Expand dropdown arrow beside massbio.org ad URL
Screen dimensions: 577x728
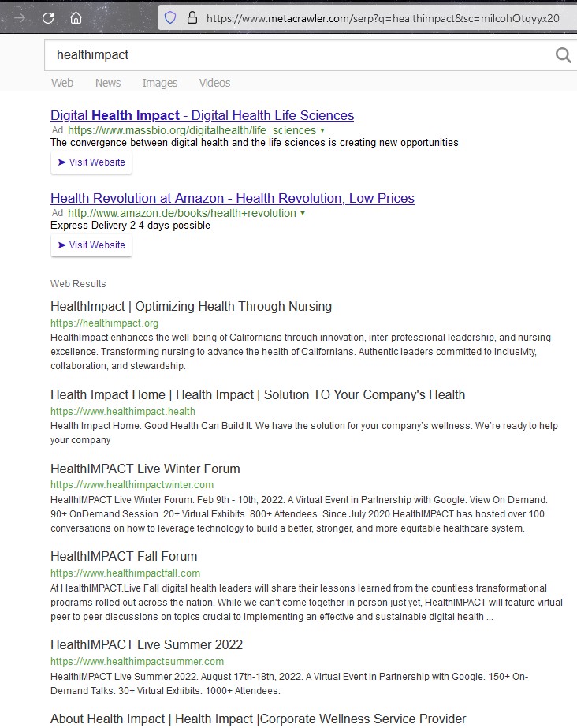click(x=322, y=130)
